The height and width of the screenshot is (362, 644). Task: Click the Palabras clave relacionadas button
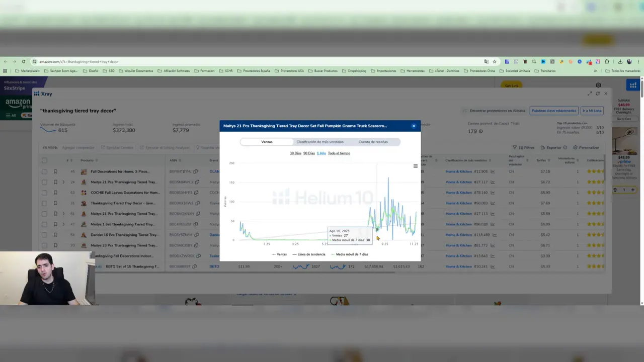553,111
